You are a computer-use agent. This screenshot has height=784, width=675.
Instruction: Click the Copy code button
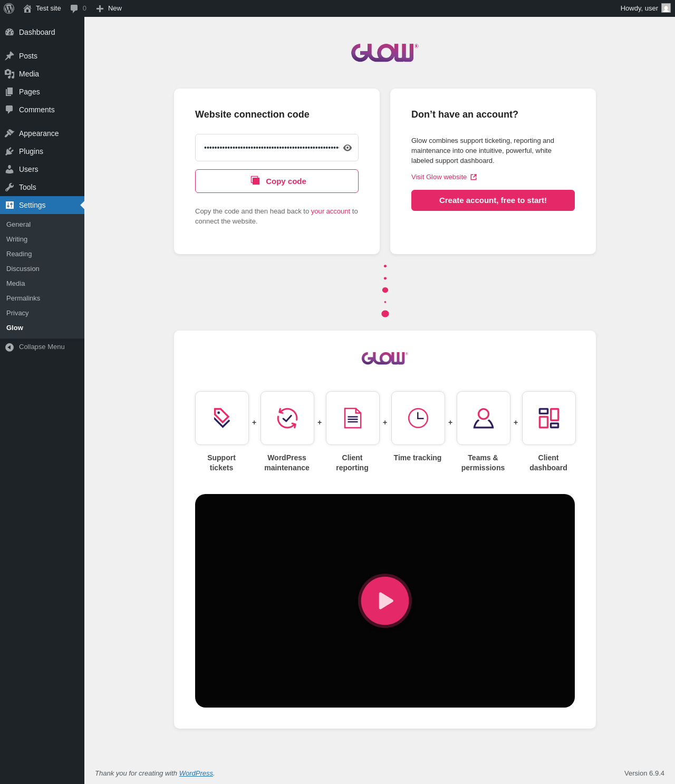tap(277, 181)
